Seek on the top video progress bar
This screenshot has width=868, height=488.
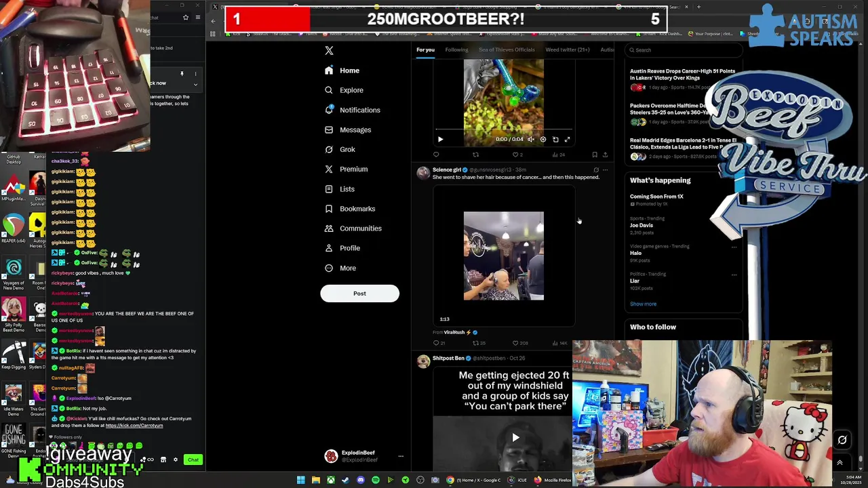[x=503, y=129]
